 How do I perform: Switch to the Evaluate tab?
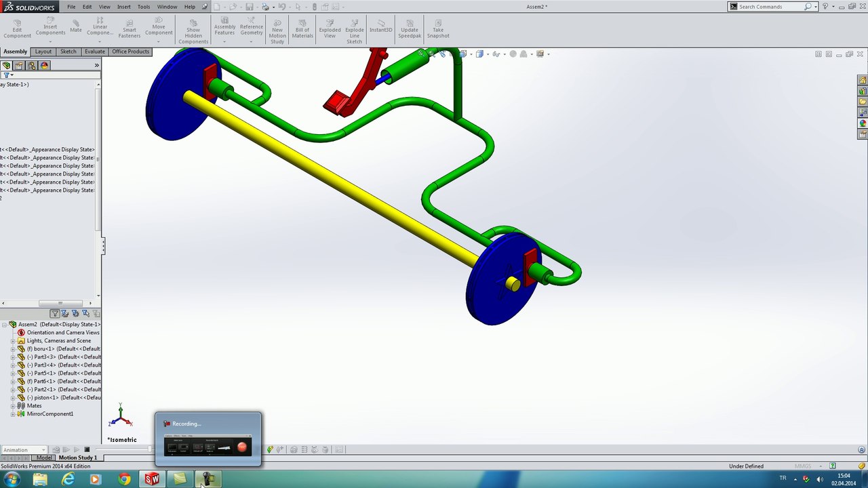coord(95,52)
